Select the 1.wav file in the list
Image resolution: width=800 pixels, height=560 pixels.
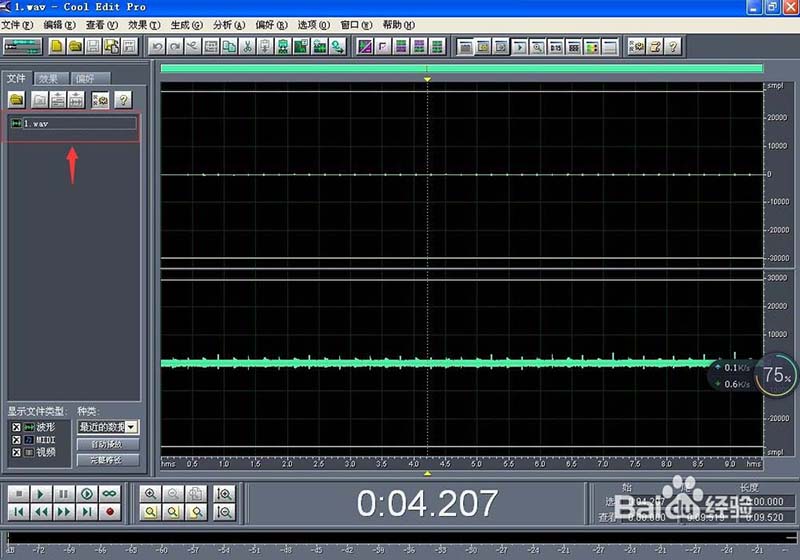pos(73,123)
